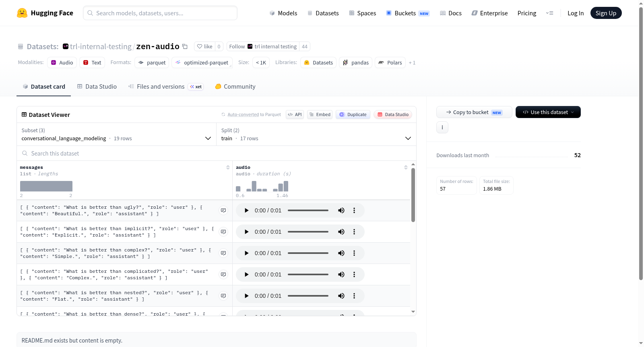Screen dimensions: 644x347
Task: Open Spaces in the top navigation
Action: point(362,13)
